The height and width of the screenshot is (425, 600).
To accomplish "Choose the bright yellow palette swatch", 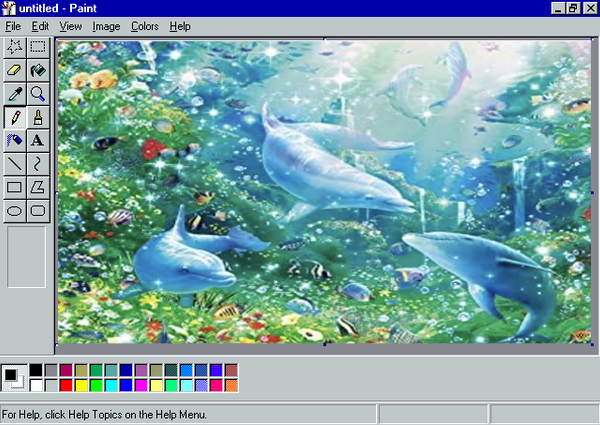I will [81, 385].
